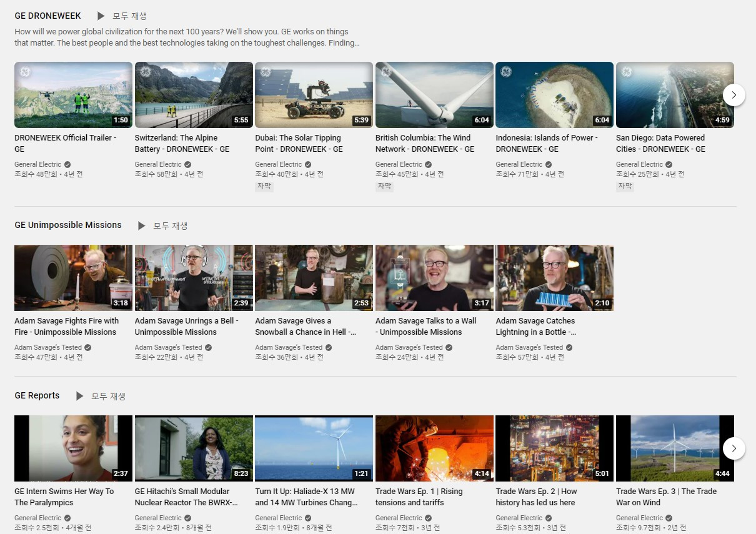Open the General Electric channel under GE Intern video

click(x=38, y=518)
